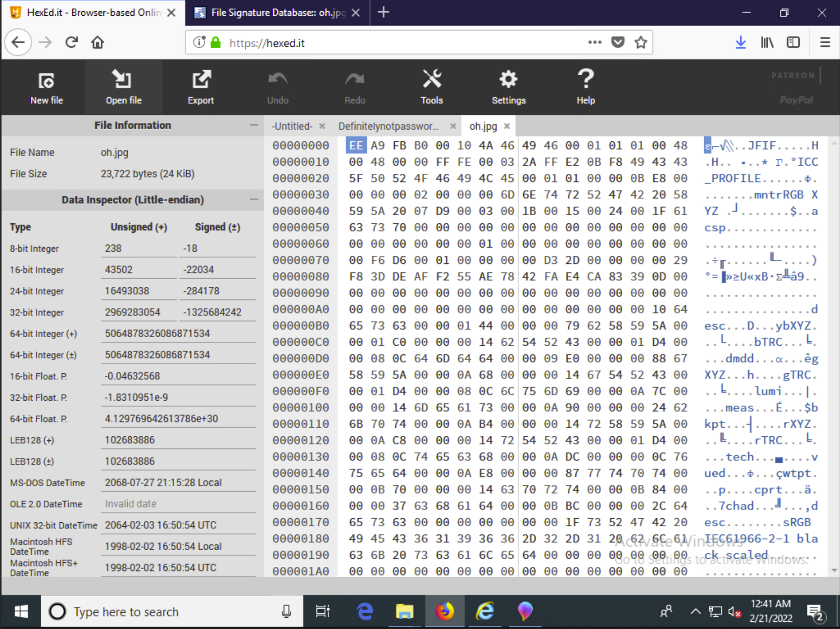
Task: Open the Firefox hamburger menu
Action: click(x=825, y=42)
